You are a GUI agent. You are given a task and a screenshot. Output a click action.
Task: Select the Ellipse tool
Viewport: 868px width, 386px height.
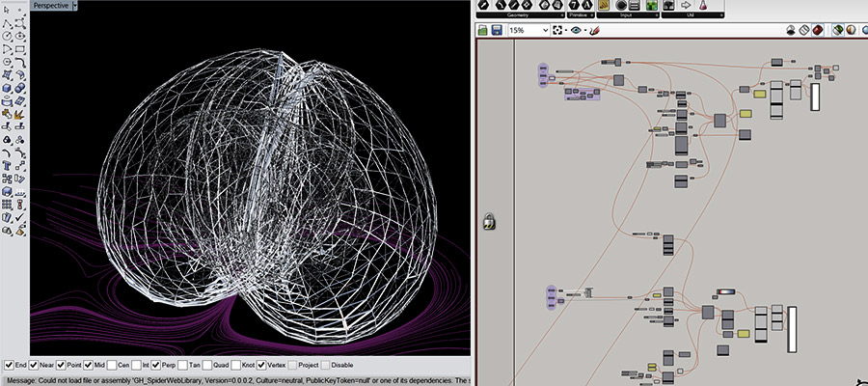tap(20, 36)
